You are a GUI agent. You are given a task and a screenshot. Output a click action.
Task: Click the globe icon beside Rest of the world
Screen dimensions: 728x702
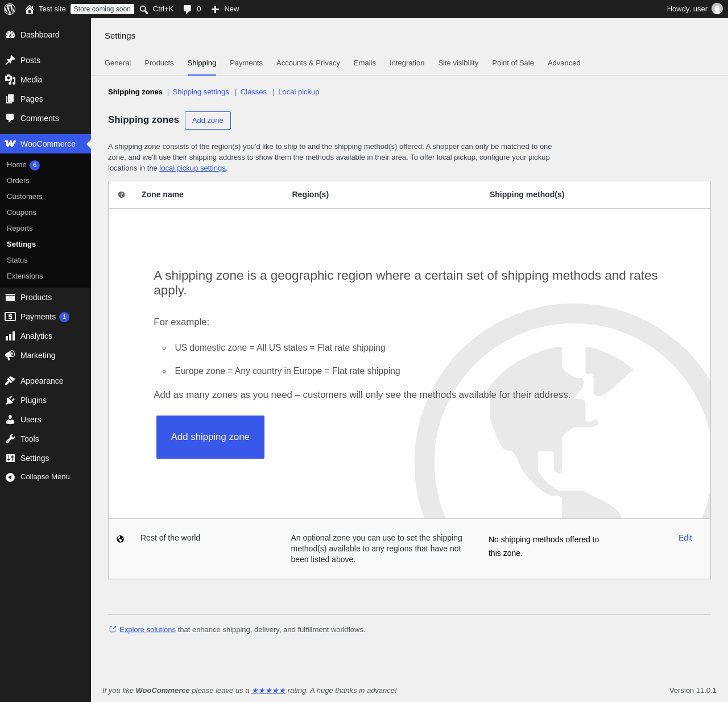(121, 539)
